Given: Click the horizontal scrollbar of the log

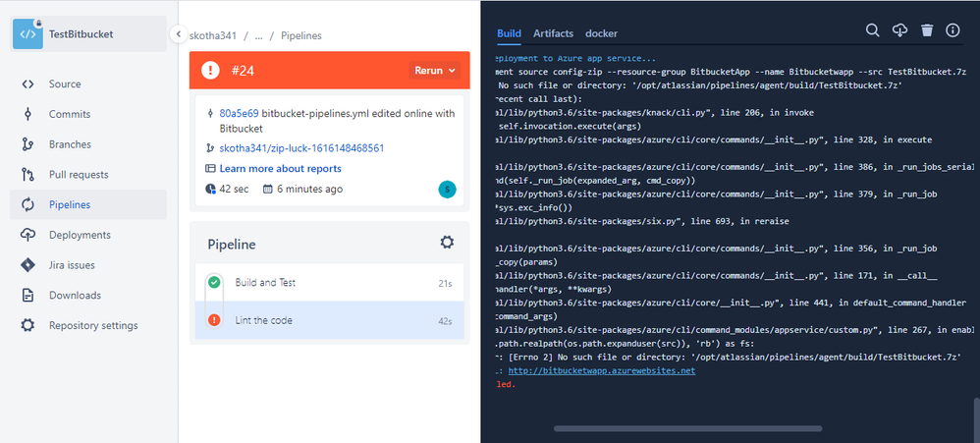Looking at the screenshot, I should coord(687,428).
